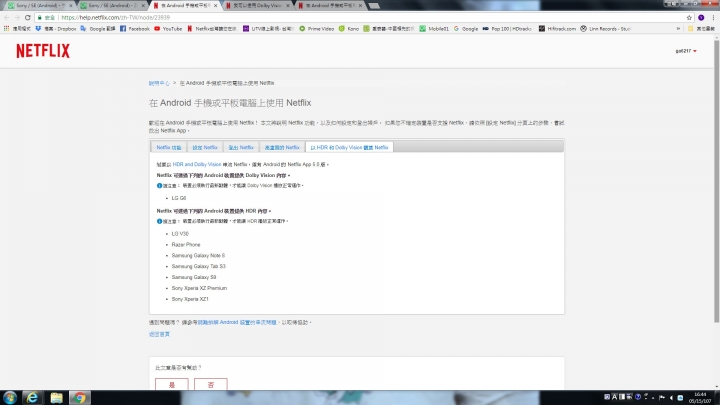Click the Chrome taskbar icon
This screenshot has height=405, width=720.
pyautogui.click(x=80, y=398)
